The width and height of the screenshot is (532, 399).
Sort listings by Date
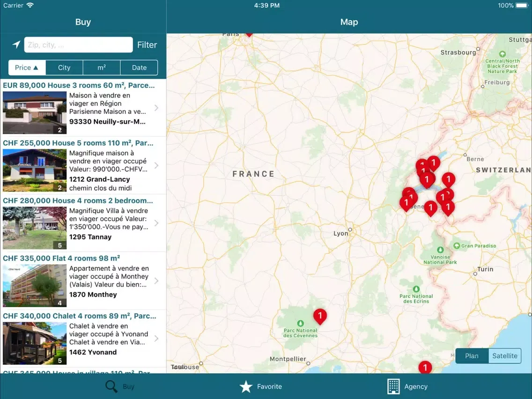pos(139,67)
